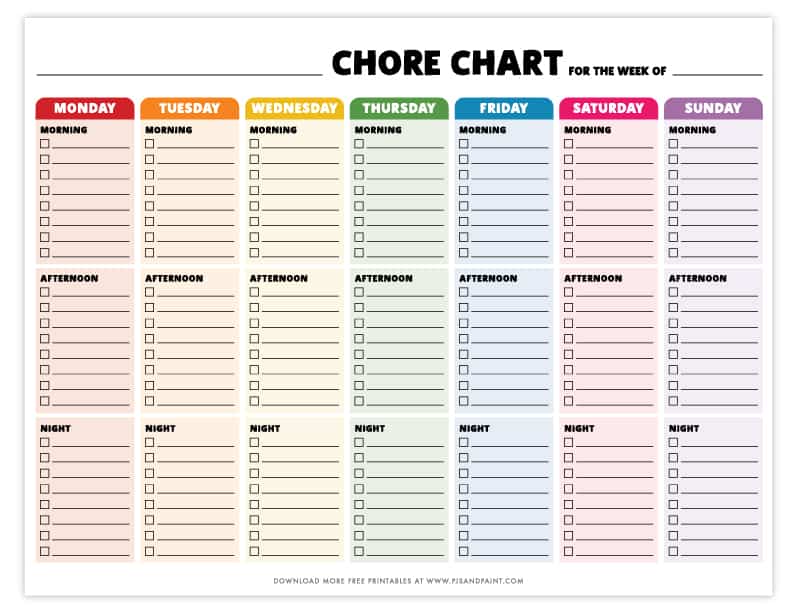Select the blue Friday header tab
The height and width of the screenshot is (612, 792).
pyautogui.click(x=504, y=108)
